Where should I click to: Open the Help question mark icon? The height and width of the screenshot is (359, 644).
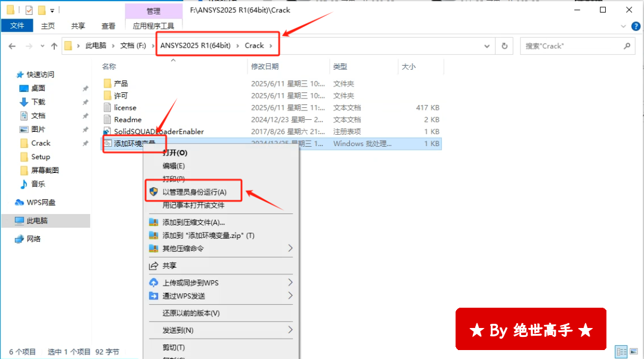click(637, 26)
